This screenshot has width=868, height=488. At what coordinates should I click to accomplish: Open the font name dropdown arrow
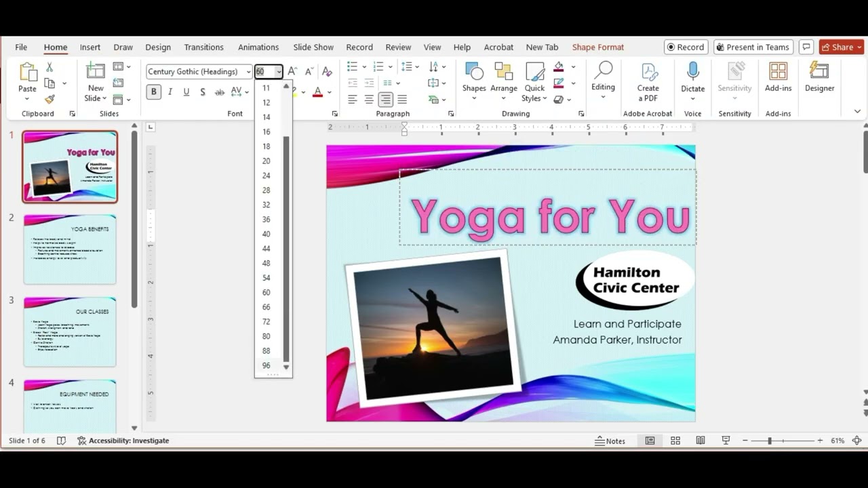pos(249,72)
